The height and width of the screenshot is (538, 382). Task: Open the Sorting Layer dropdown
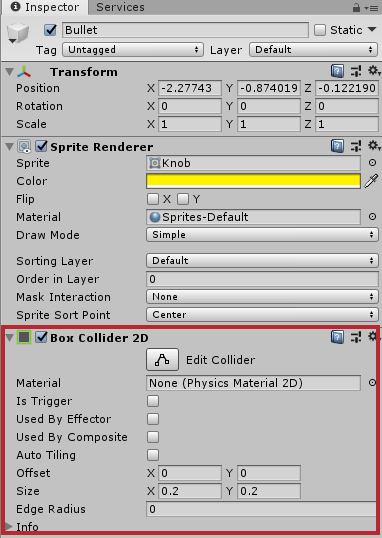pyautogui.click(x=262, y=260)
